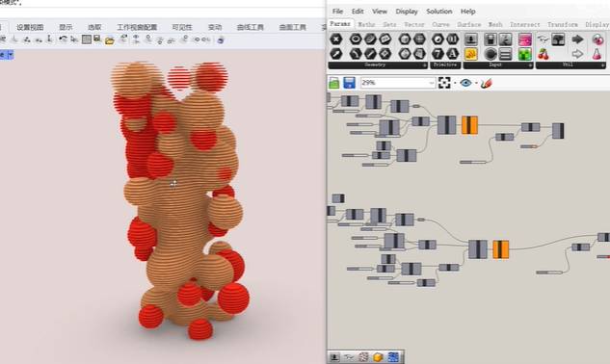Select the pink flask icon in Util
The image size is (610, 364).
pyautogui.click(x=597, y=54)
